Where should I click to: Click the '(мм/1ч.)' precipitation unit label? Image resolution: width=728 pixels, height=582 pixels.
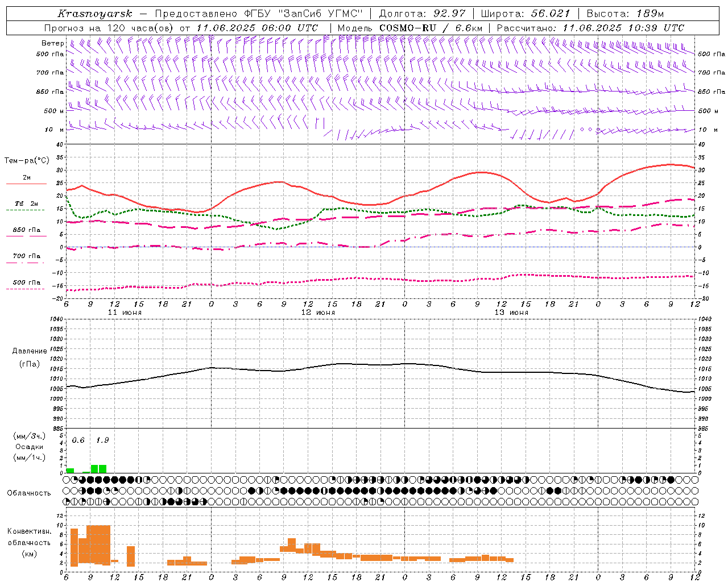pyautogui.click(x=30, y=458)
